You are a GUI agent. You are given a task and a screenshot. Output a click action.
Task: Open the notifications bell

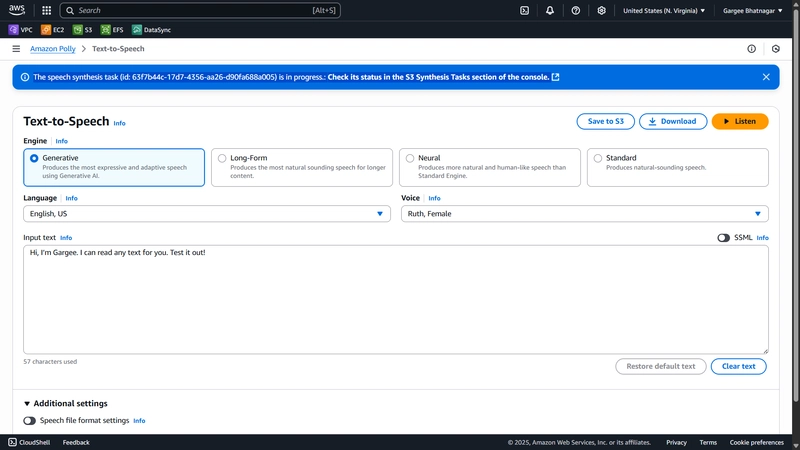tap(549, 10)
